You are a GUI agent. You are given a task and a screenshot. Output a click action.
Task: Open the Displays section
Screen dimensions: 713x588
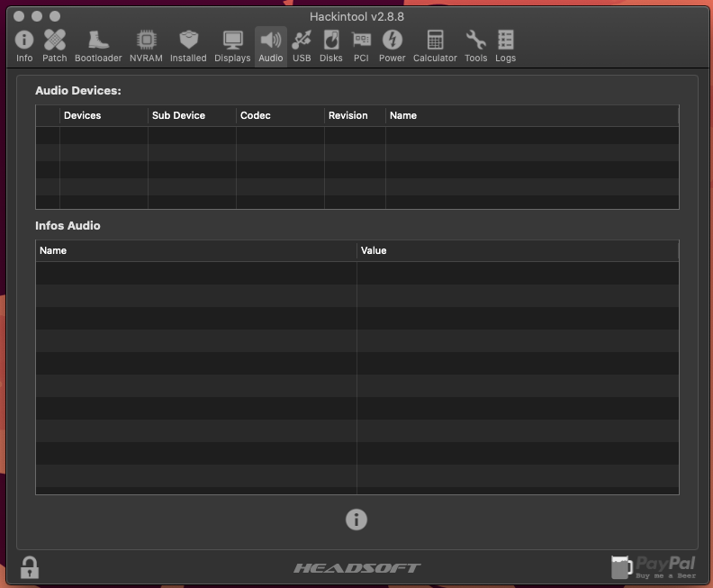[232, 46]
